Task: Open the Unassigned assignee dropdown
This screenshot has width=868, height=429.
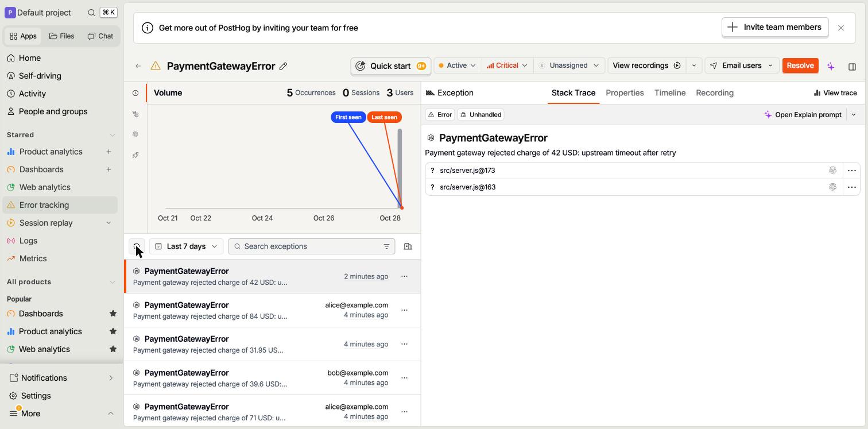Action: (x=569, y=65)
